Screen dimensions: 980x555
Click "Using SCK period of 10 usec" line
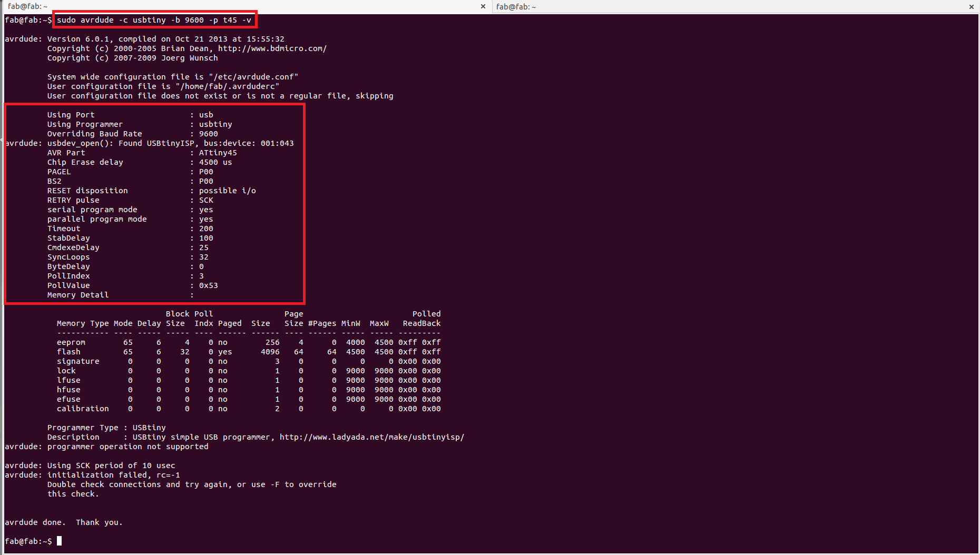coord(111,465)
